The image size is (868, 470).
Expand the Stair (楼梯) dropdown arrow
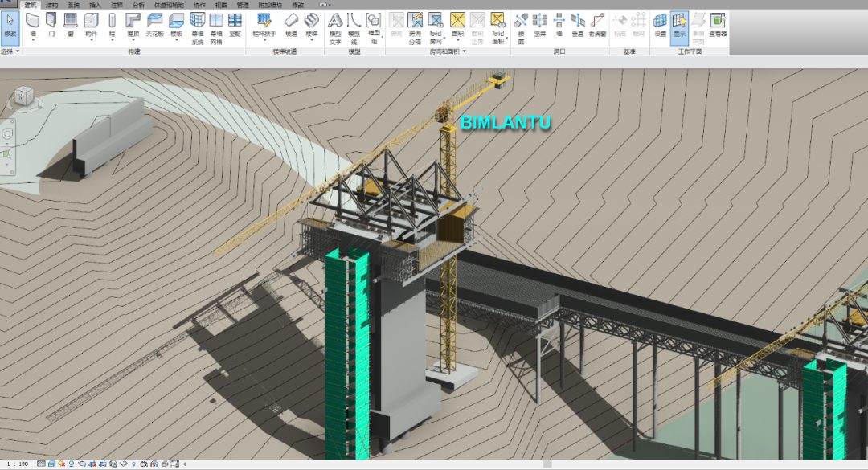(312, 40)
